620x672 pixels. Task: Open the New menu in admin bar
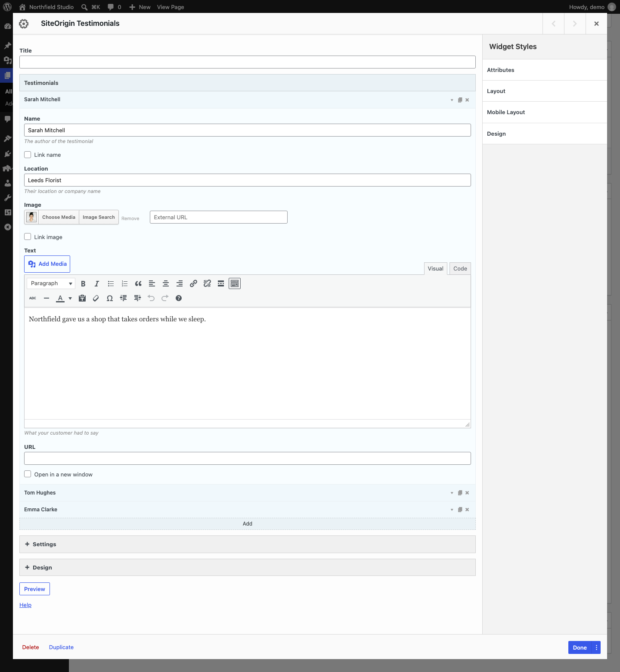[x=140, y=7]
